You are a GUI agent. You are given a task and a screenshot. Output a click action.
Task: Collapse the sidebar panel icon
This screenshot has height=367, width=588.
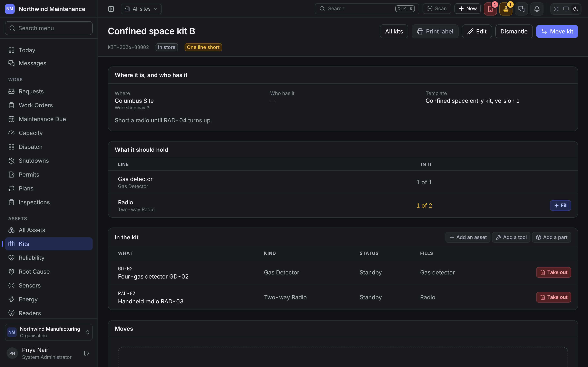(x=111, y=9)
